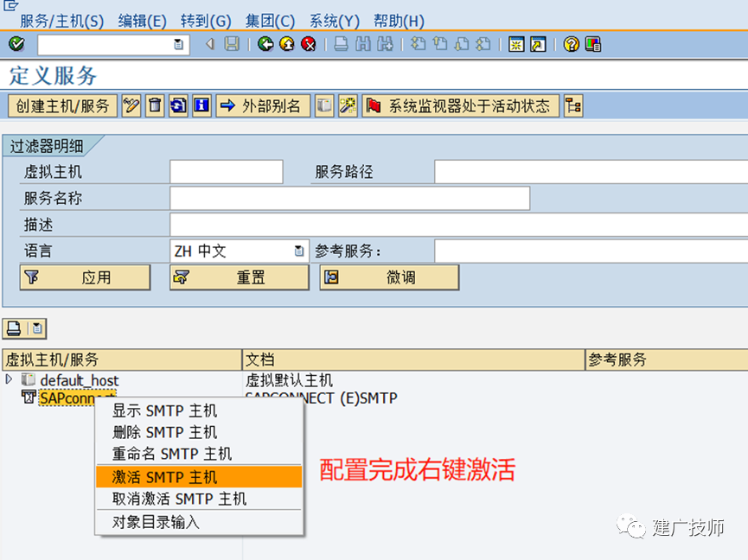Click the Print icon in standard toolbar

341,44
